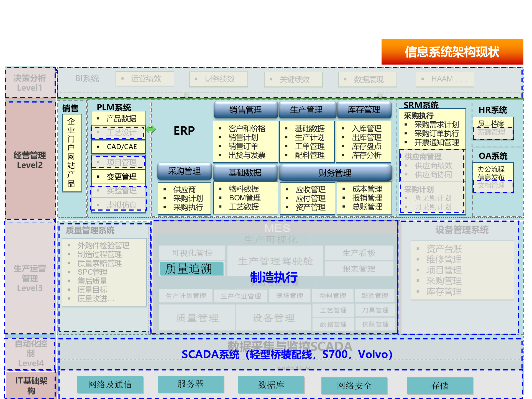Select the CAD/CAE entry in PLM系统
The height and width of the screenshot is (399, 532).
pyautogui.click(x=121, y=147)
